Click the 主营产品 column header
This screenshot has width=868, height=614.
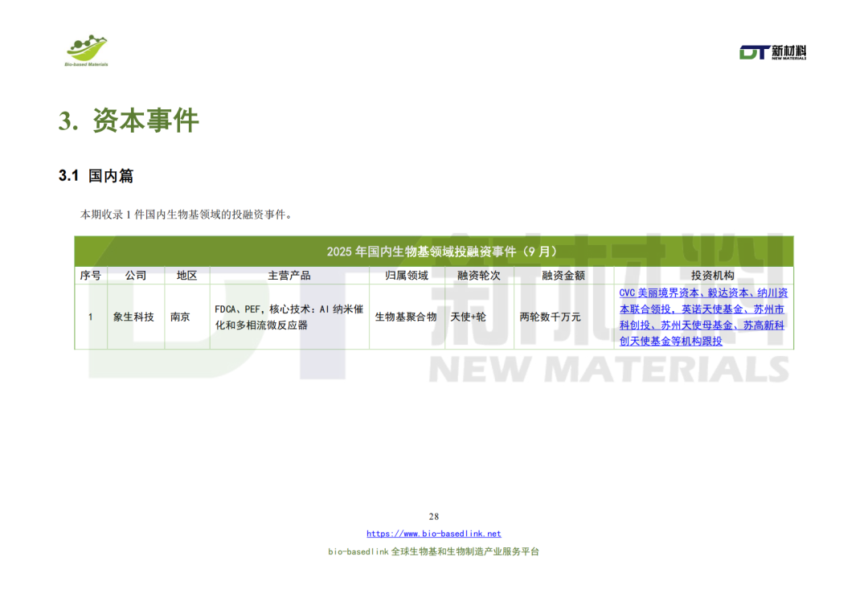point(289,275)
